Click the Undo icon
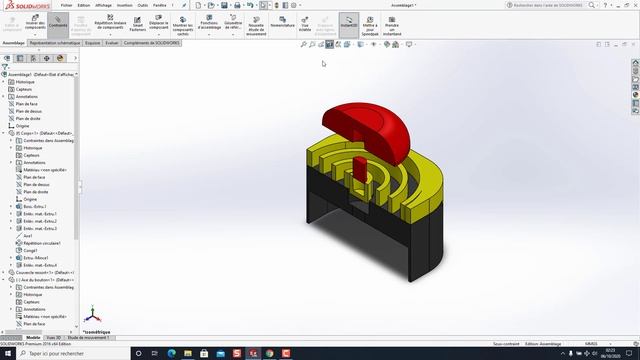The height and width of the screenshot is (360, 640). 250,5
